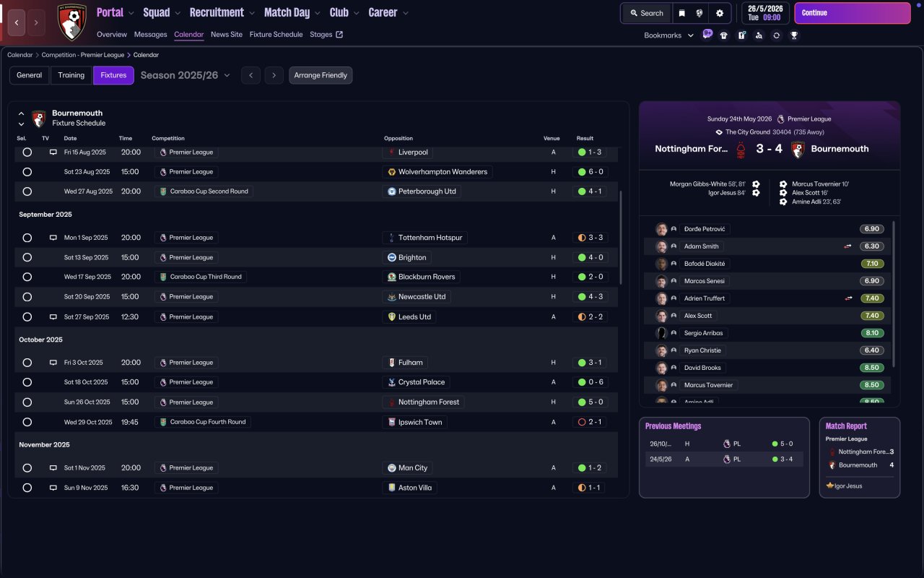Viewport: 924px width, 578px height.
Task: Click the TV icon on the Man City row
Action: pyautogui.click(x=53, y=468)
